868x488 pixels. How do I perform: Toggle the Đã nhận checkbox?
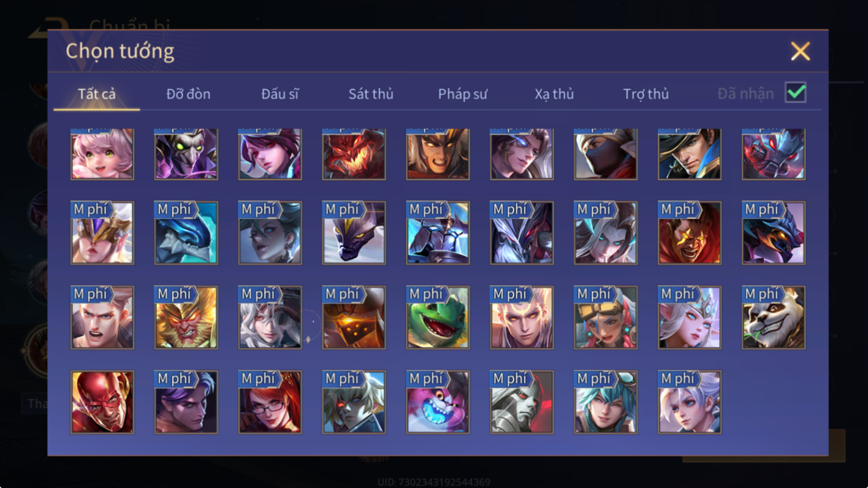point(796,92)
